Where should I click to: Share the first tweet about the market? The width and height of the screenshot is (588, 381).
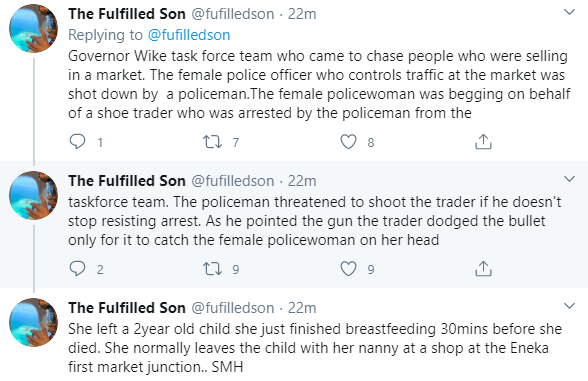483,142
